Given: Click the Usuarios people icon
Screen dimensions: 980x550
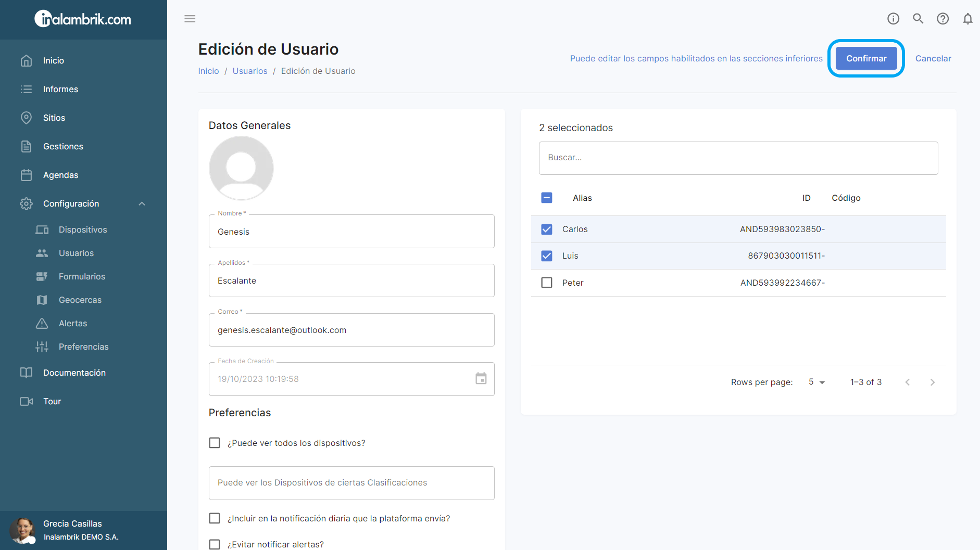Looking at the screenshot, I should [42, 253].
